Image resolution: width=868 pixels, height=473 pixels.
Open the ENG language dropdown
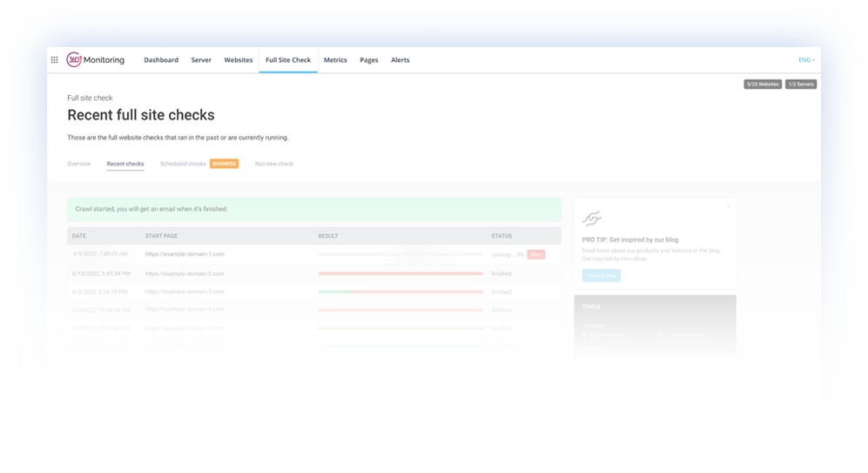pos(806,60)
